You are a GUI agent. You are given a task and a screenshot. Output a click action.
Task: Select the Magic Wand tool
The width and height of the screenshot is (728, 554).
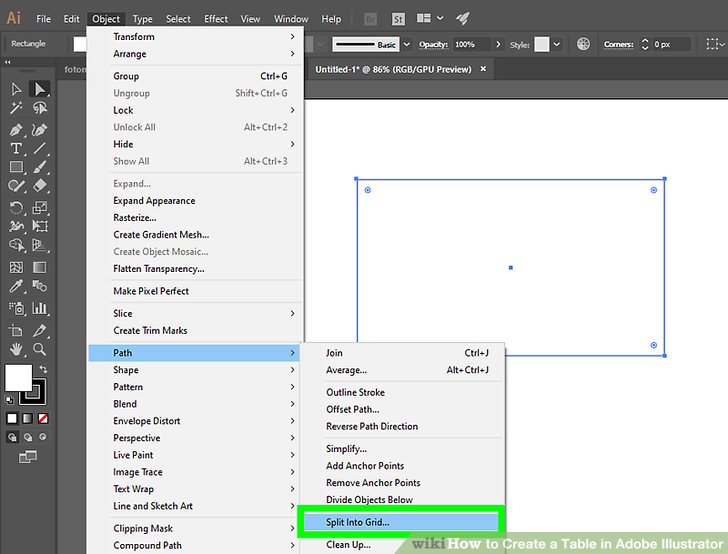17,108
